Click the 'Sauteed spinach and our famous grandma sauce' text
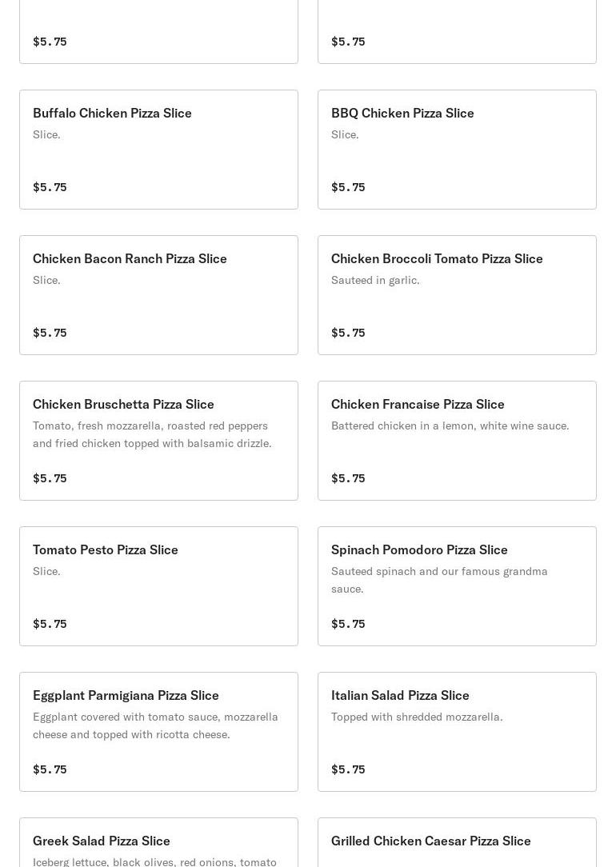616x867 pixels. point(439,580)
